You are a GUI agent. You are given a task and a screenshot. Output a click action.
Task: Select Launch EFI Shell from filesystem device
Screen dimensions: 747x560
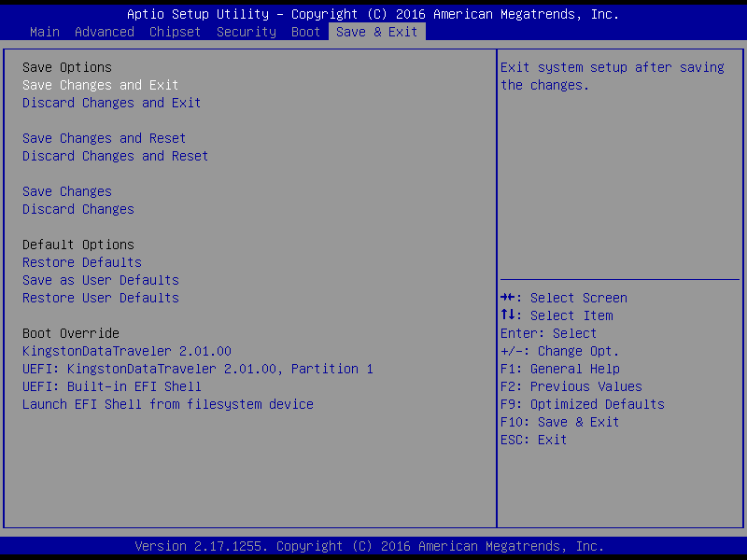coord(168,404)
